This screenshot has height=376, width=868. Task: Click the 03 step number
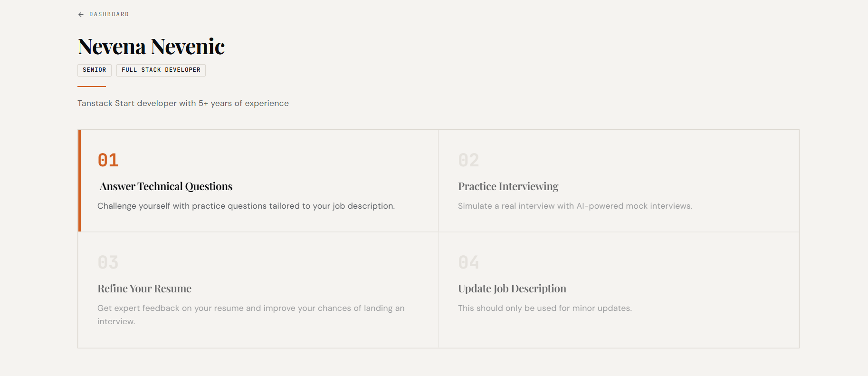[x=108, y=262]
